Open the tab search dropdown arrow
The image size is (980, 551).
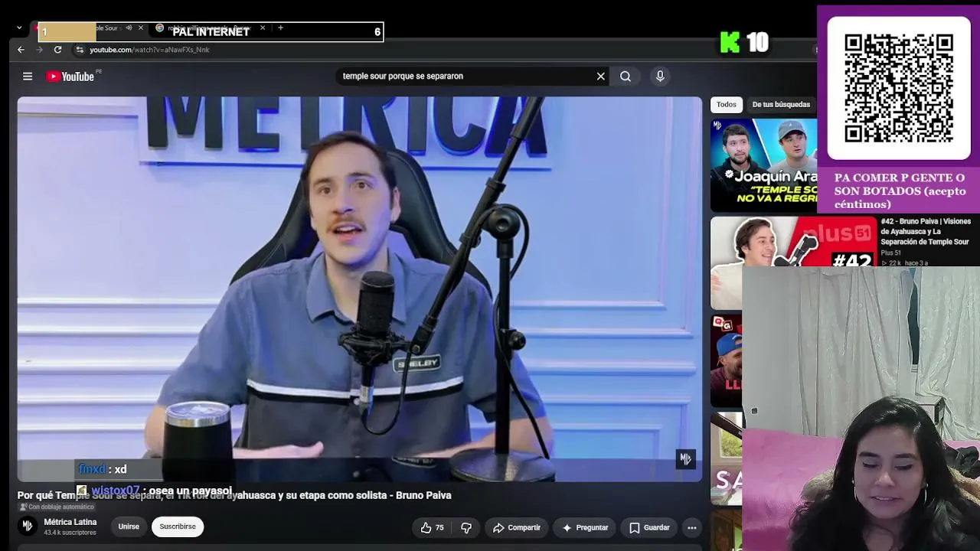click(19, 28)
